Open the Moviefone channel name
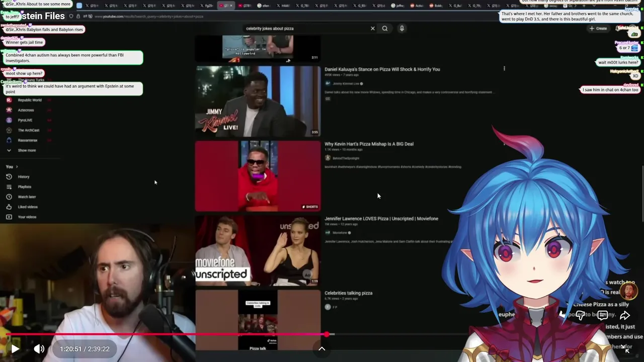Image resolution: width=644 pixels, height=362 pixels. pyautogui.click(x=340, y=233)
